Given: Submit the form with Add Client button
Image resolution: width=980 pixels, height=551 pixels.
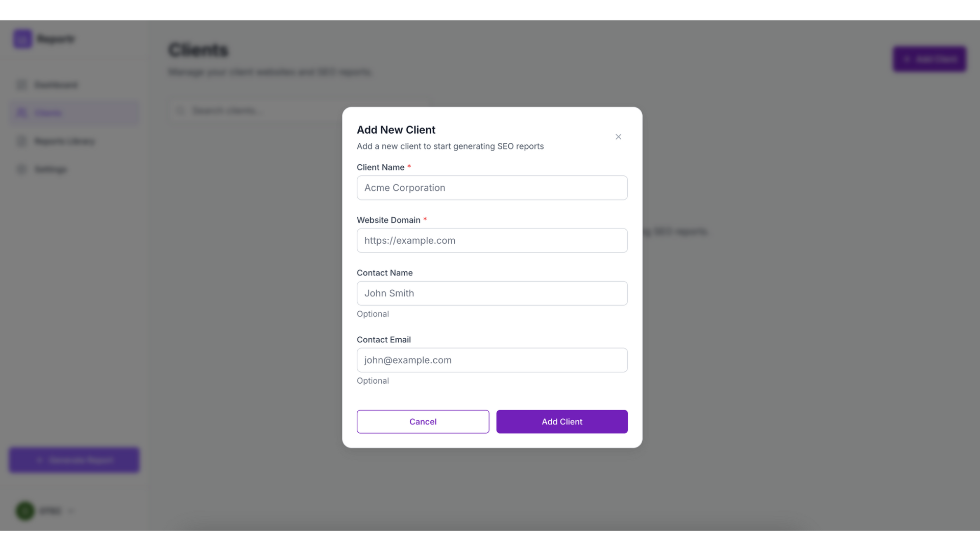Looking at the screenshot, I should 561,421.
